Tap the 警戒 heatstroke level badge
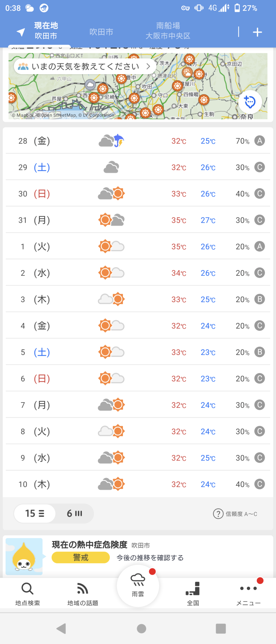Viewport: 276px width, 644px height. [81, 557]
